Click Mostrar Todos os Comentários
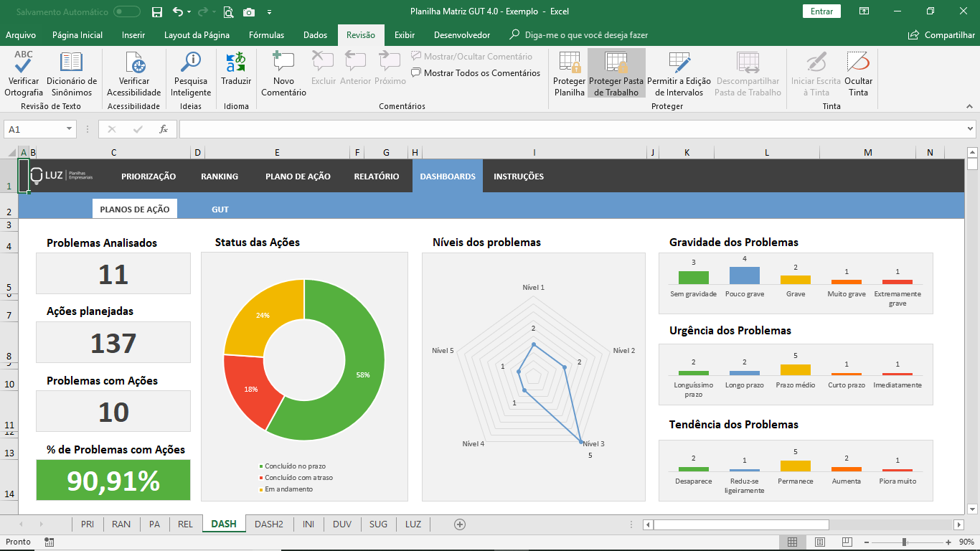 [x=476, y=73]
